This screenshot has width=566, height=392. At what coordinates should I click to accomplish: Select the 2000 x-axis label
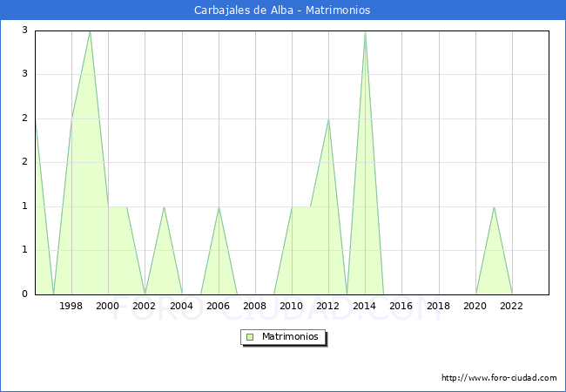(108, 306)
